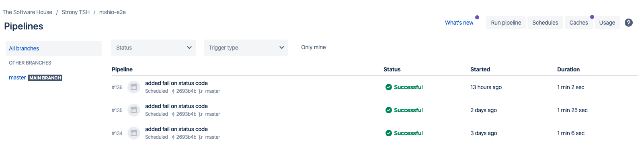Click green success checkmark of pipeline #135
The height and width of the screenshot is (146, 644).
[389, 110]
